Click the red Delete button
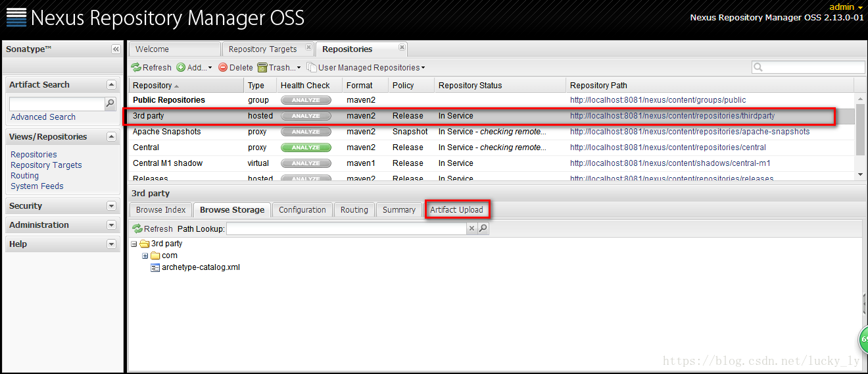868x374 pixels. point(235,67)
